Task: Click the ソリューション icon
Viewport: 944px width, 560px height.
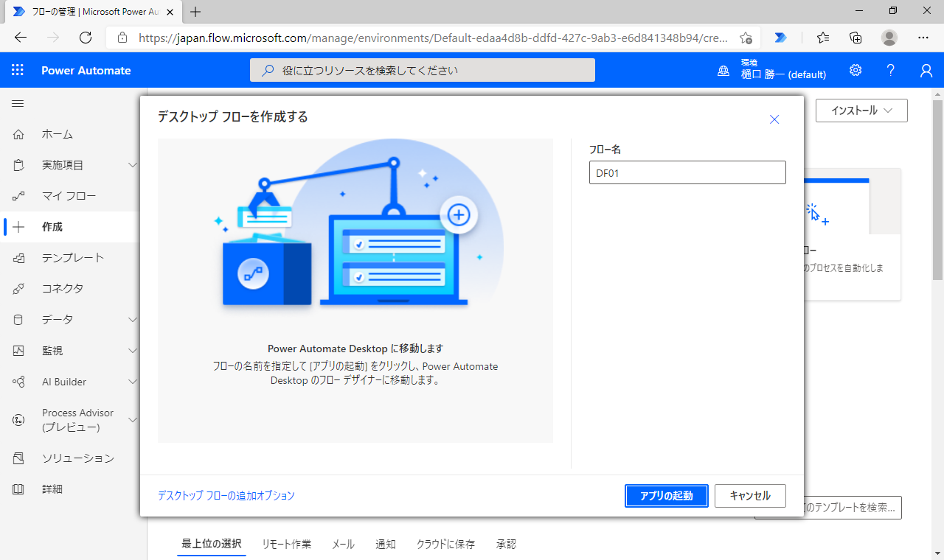Action: click(x=18, y=458)
